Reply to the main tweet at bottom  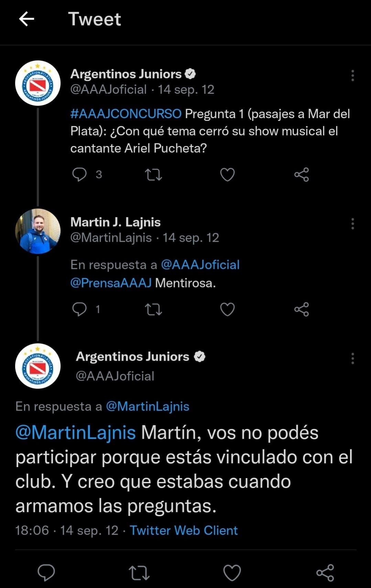pos(46,573)
